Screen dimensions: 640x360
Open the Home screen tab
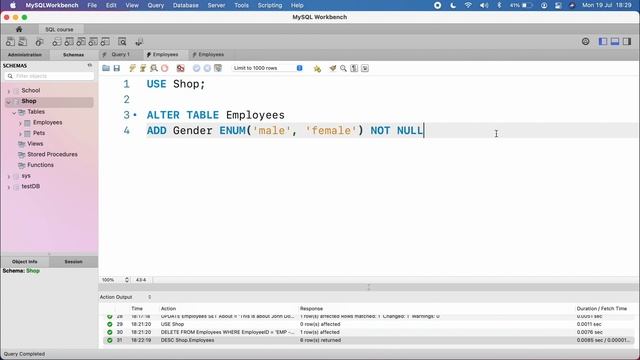tap(19, 29)
